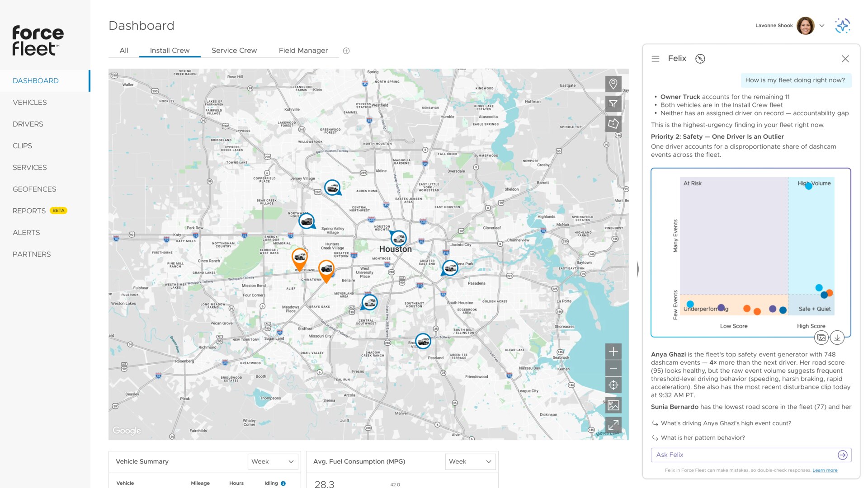This screenshot has height=488, width=868.
Task: Open Felix panel hamburger menu
Action: 656,59
